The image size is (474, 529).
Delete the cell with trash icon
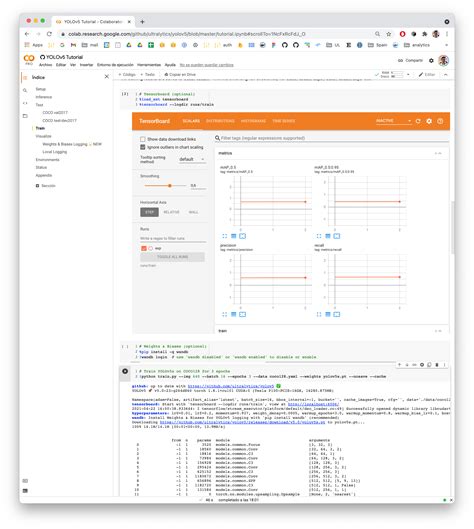coord(437,365)
